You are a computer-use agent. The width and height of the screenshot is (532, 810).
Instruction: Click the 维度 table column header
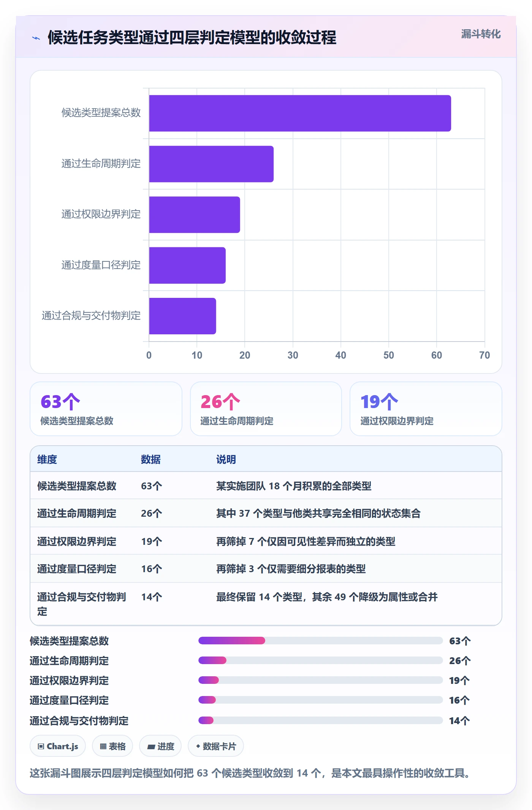(x=47, y=459)
